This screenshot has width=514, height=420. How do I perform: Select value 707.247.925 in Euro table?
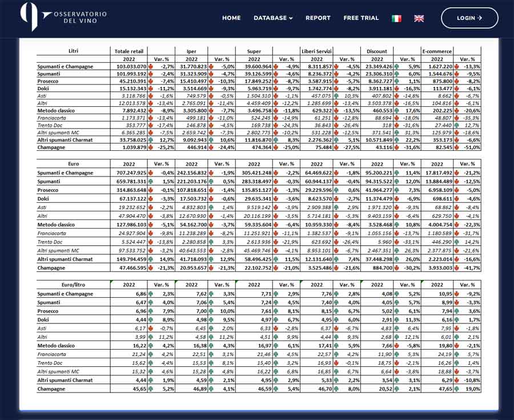point(131,173)
